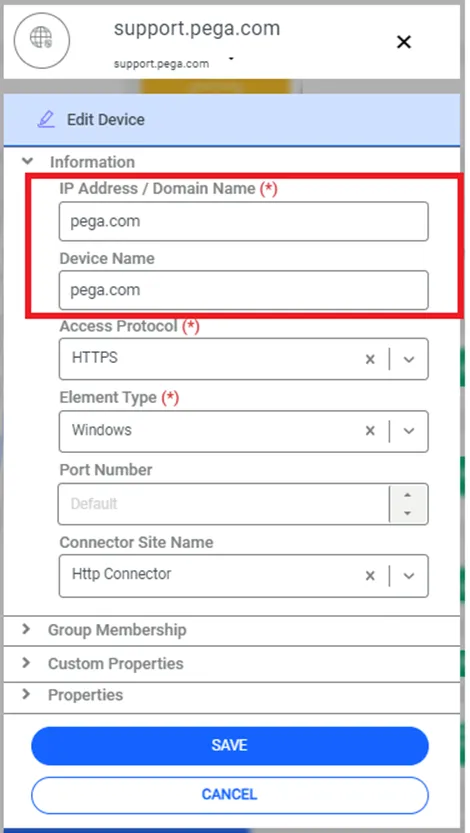
Task: Expand the Group Membership section
Action: click(x=232, y=630)
